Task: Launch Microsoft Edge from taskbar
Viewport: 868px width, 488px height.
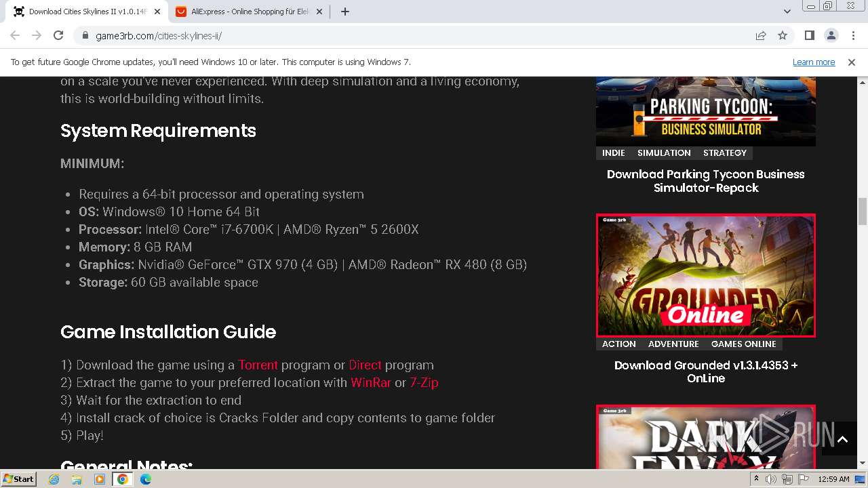Action: click(x=146, y=479)
